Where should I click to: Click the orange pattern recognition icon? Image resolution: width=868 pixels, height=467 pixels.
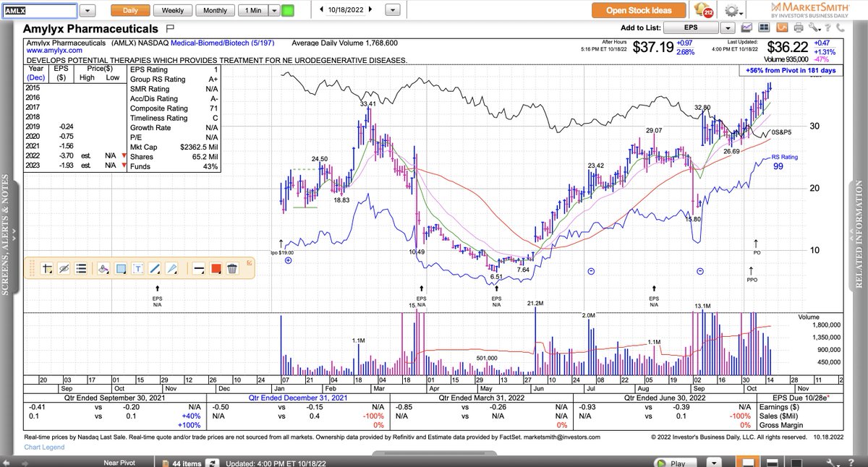pyautogui.click(x=781, y=28)
